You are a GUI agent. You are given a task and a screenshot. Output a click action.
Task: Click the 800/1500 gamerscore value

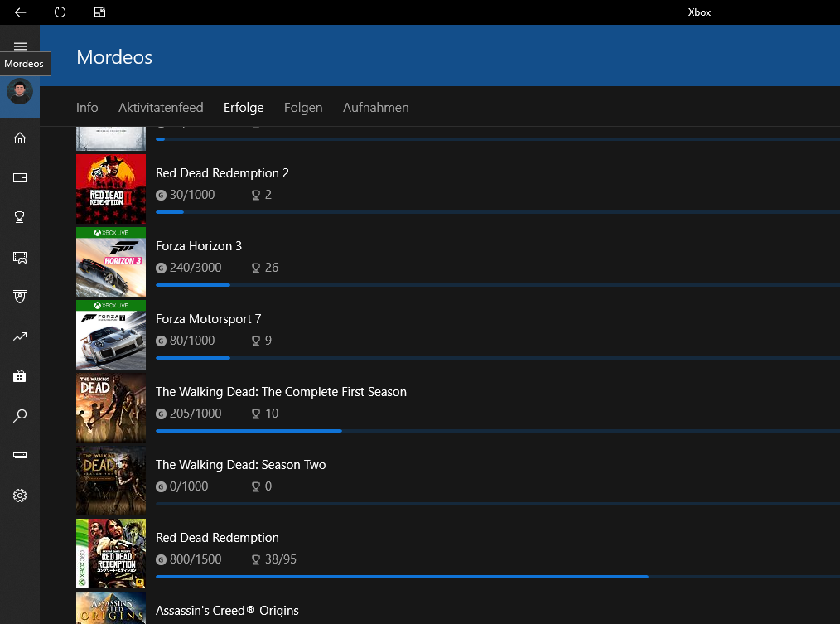[x=196, y=559]
